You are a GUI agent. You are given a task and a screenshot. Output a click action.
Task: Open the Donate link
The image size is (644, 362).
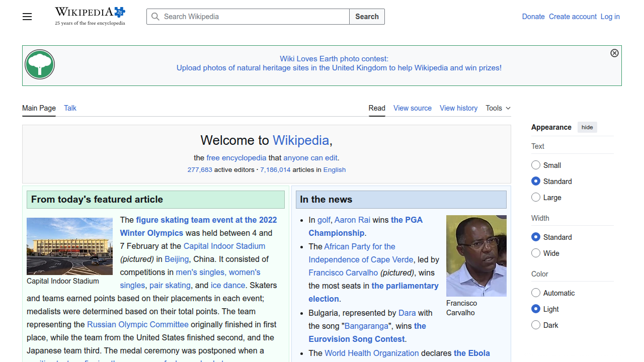click(533, 17)
